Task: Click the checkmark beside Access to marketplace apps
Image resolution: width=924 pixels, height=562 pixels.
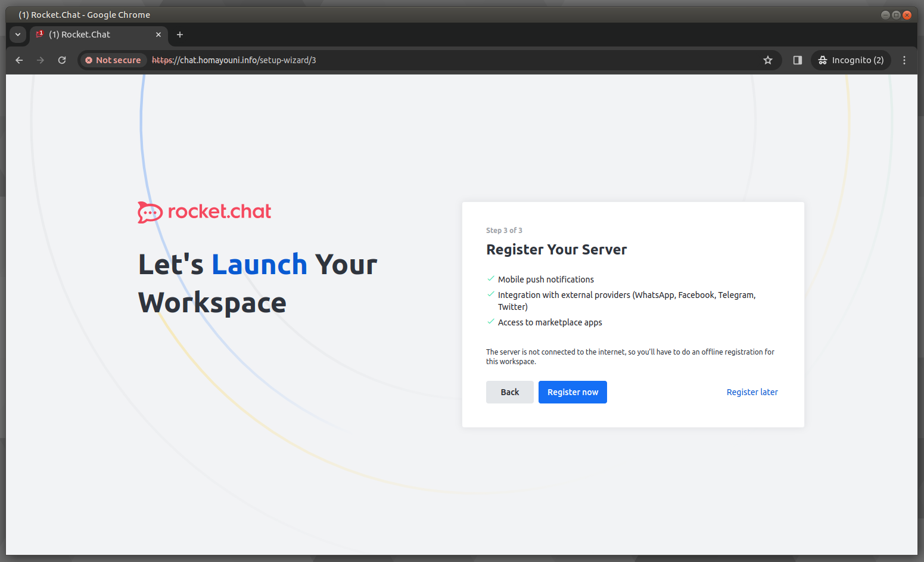Action: pos(491,321)
